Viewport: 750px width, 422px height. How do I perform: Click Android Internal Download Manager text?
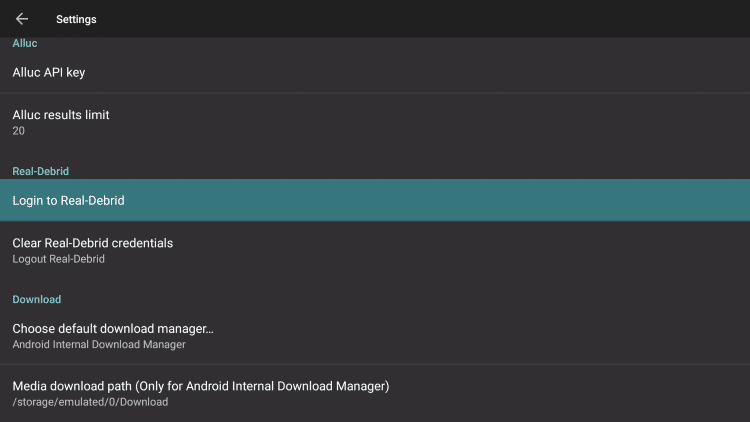[99, 344]
